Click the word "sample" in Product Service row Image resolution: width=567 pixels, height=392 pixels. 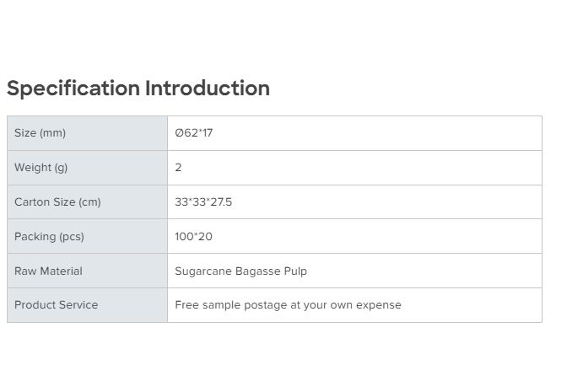point(221,305)
